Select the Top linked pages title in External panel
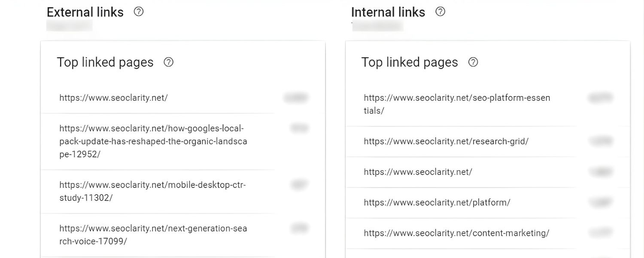This screenshot has width=644, height=258. [105, 62]
